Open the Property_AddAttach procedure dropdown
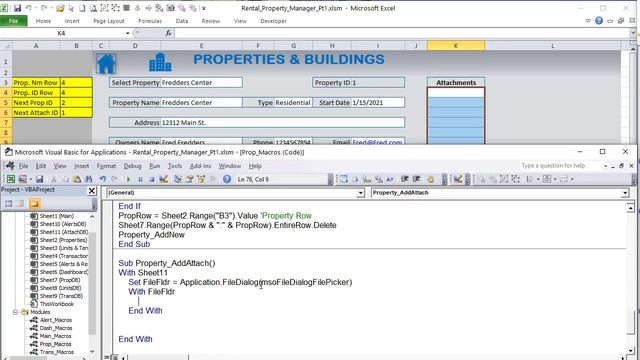Viewport: 640px width, 360px height. [625, 193]
